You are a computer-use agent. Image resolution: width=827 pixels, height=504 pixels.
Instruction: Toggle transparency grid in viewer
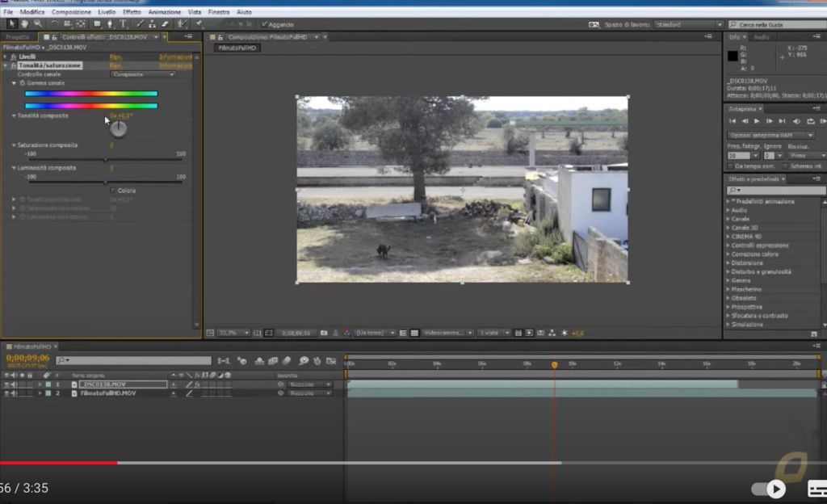click(414, 333)
